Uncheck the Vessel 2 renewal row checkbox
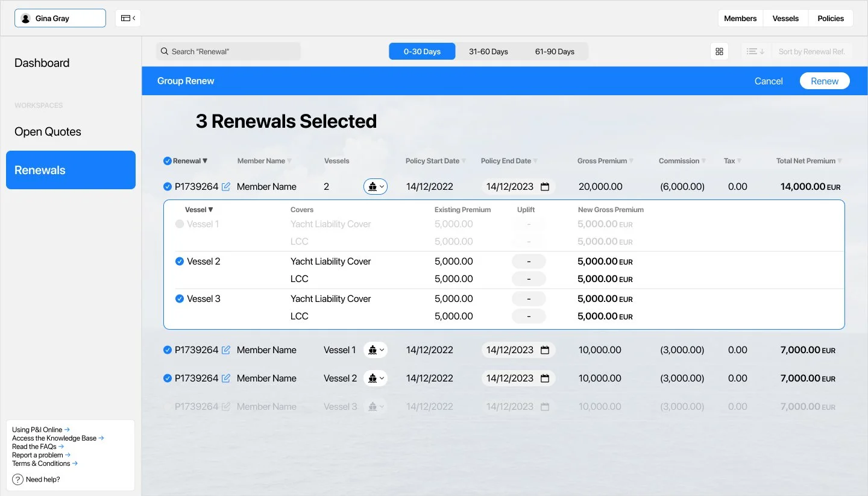868x496 pixels. click(168, 378)
